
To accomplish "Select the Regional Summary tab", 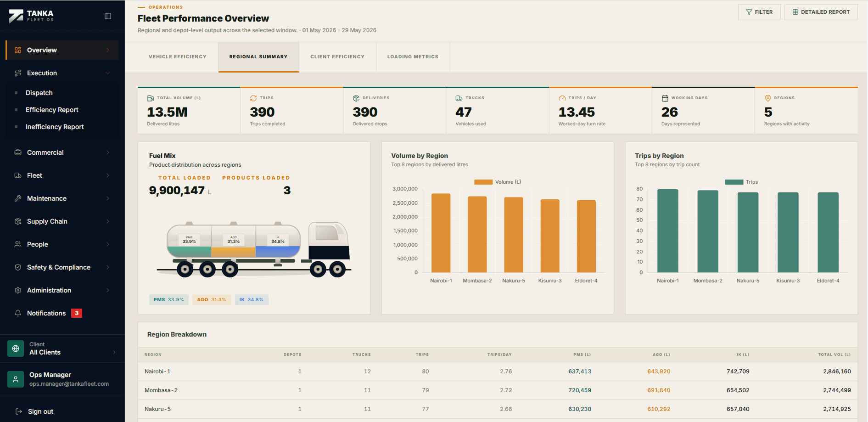I will [258, 57].
